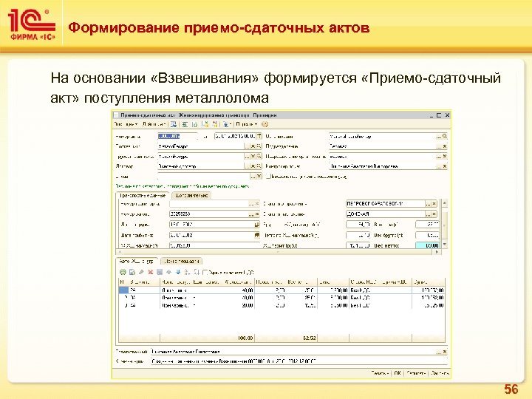Select the first tab above the scrap table
The image size is (532, 399).
(x=137, y=262)
